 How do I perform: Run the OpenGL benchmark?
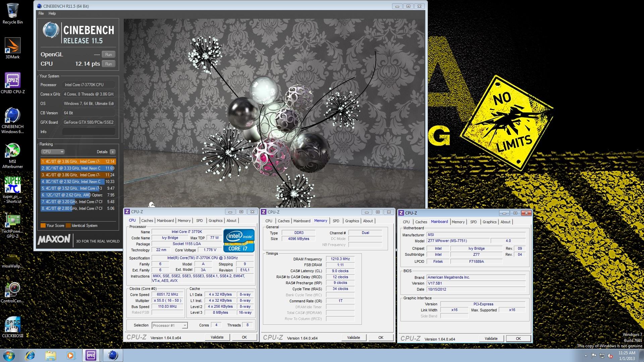[x=109, y=55]
